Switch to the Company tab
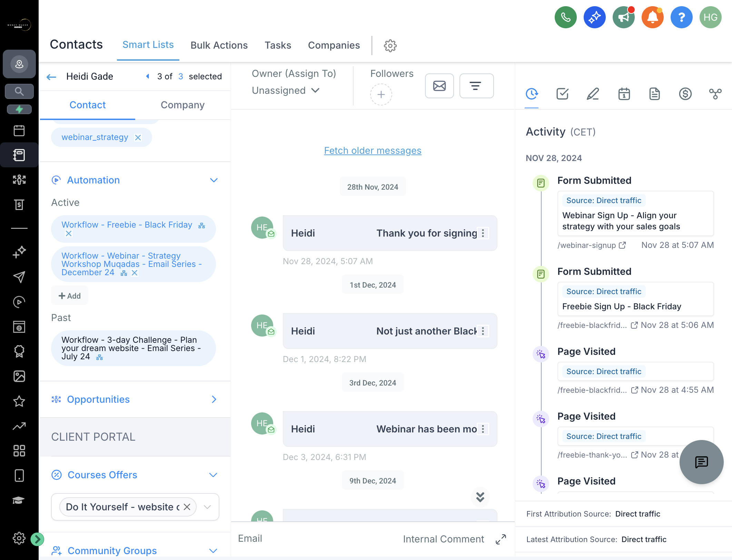The height and width of the screenshot is (560, 732). [x=182, y=105]
